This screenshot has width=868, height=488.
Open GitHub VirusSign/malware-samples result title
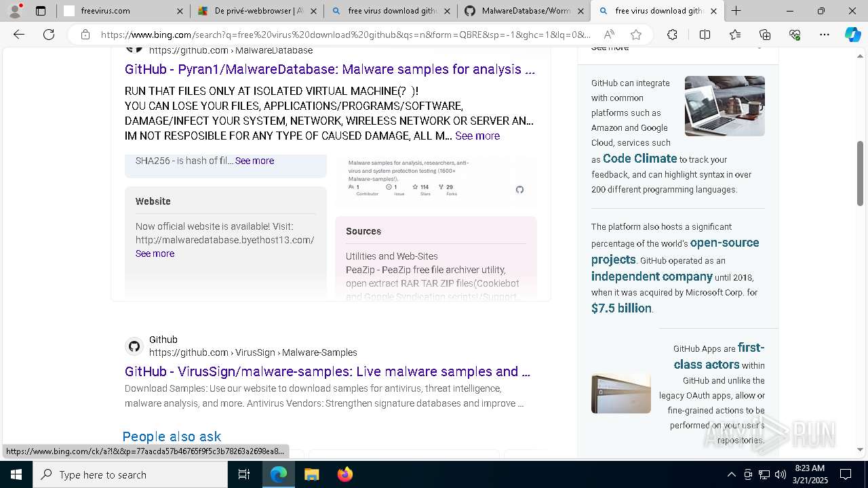pyautogui.click(x=328, y=371)
